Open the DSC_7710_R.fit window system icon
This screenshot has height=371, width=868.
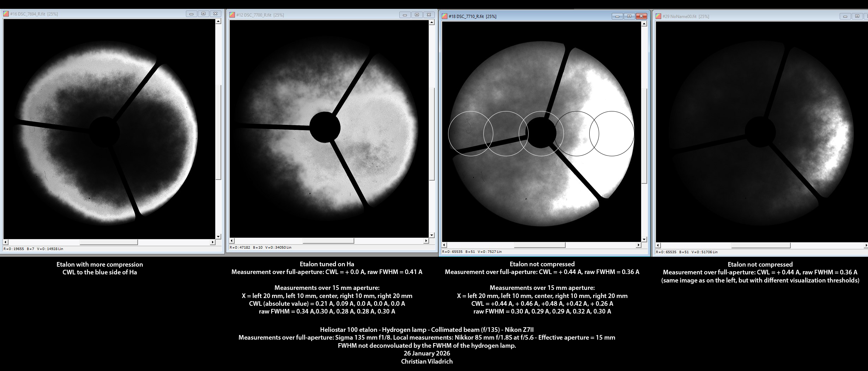(445, 16)
